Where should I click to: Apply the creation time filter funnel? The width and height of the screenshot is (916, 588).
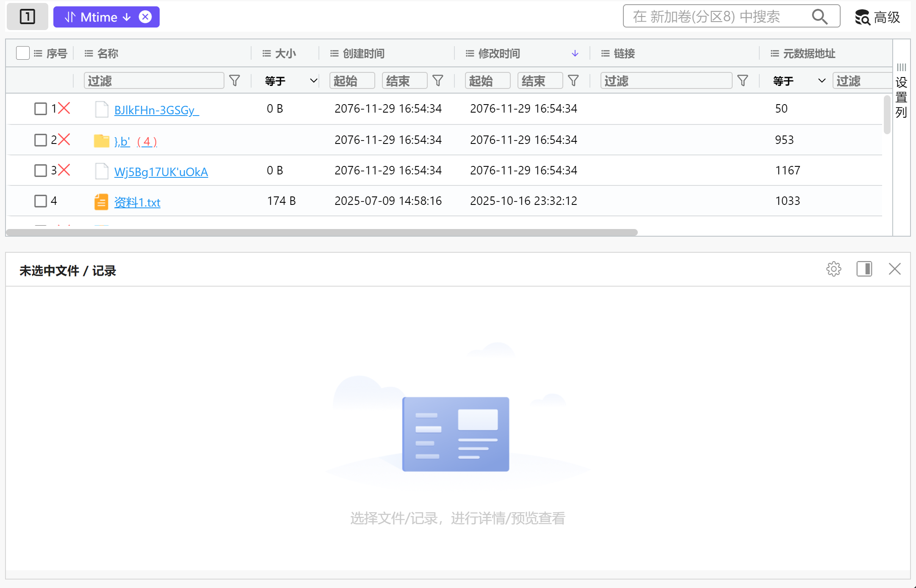pyautogui.click(x=438, y=80)
